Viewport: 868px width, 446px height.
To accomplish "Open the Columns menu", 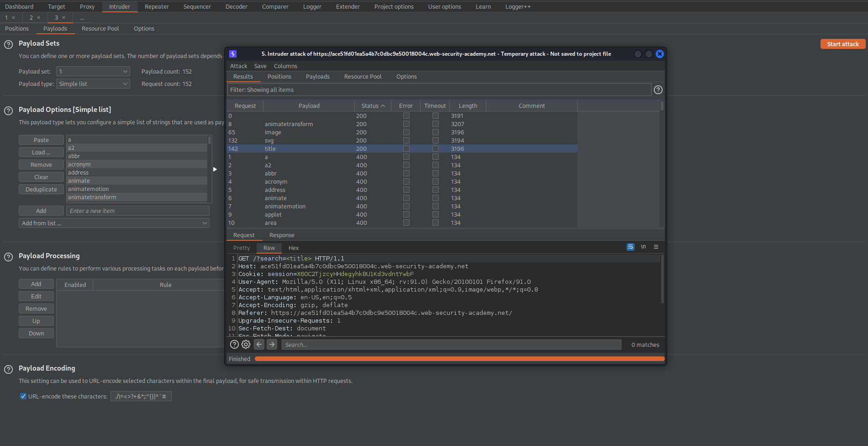I will [285, 66].
